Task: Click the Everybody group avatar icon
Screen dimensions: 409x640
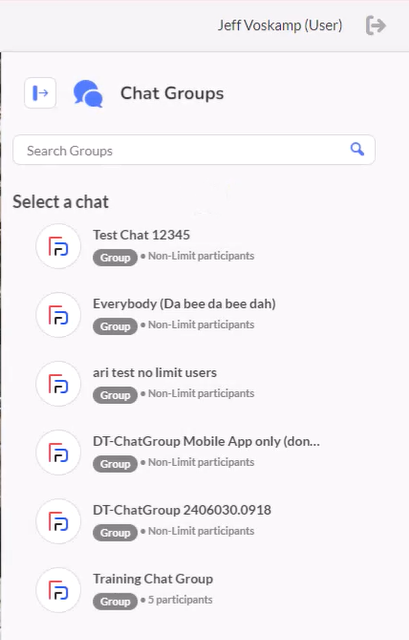Action: point(58,315)
